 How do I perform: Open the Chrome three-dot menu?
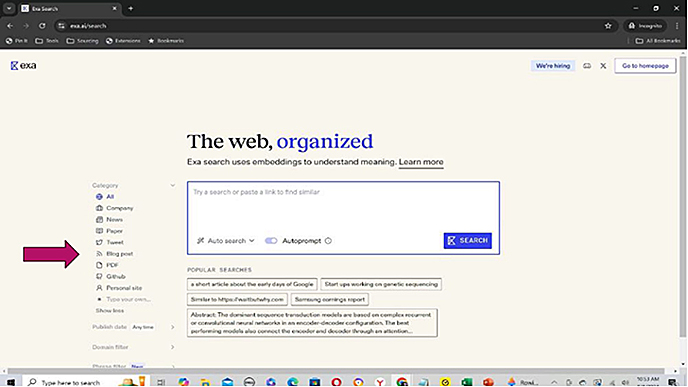(677, 26)
